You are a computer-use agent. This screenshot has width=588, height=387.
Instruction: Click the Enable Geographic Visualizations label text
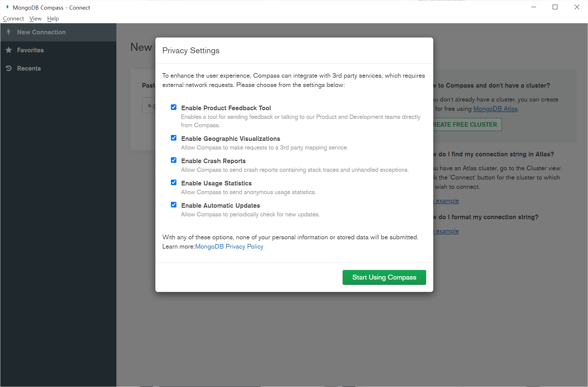coord(231,139)
